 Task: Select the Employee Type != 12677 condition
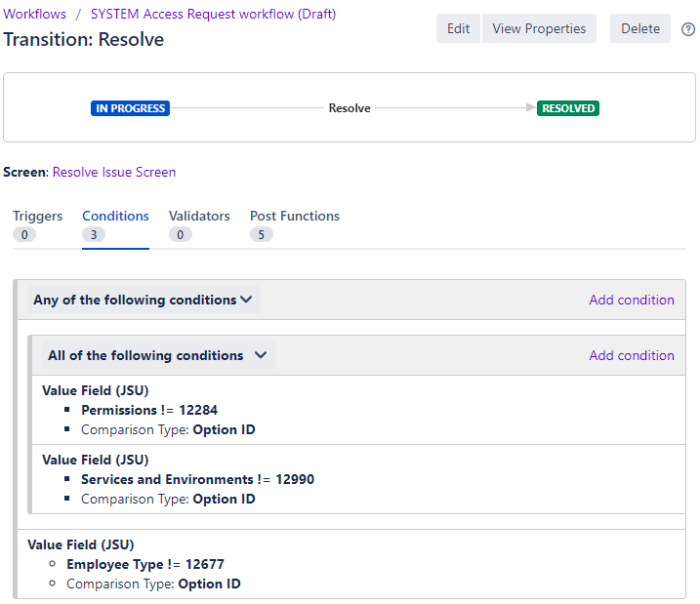click(x=145, y=564)
